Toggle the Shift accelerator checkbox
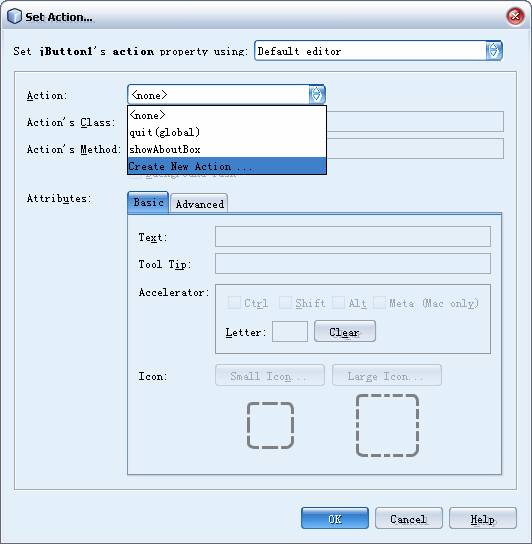 click(285, 303)
